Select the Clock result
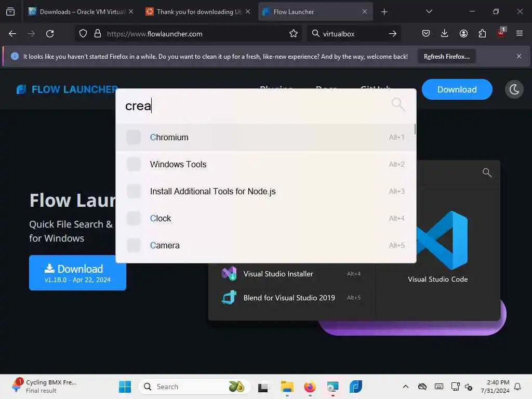This screenshot has height=399, width=532. coord(265,219)
